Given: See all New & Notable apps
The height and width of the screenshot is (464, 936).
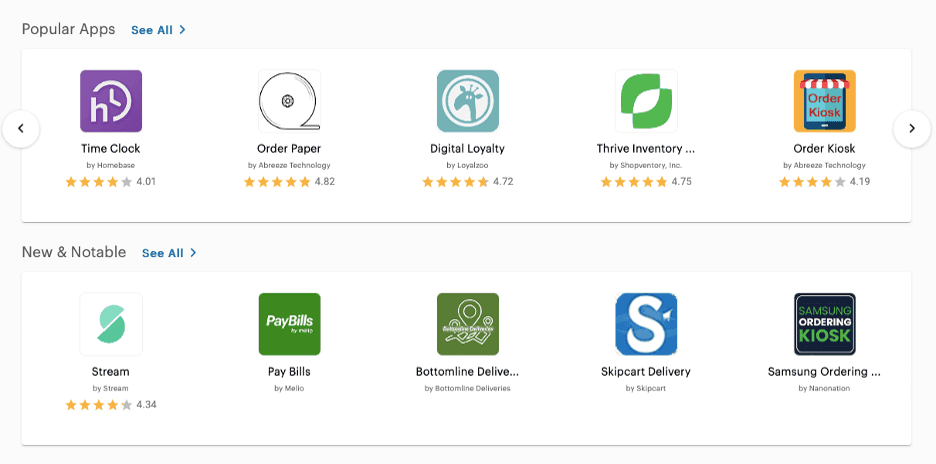Looking at the screenshot, I should (169, 253).
